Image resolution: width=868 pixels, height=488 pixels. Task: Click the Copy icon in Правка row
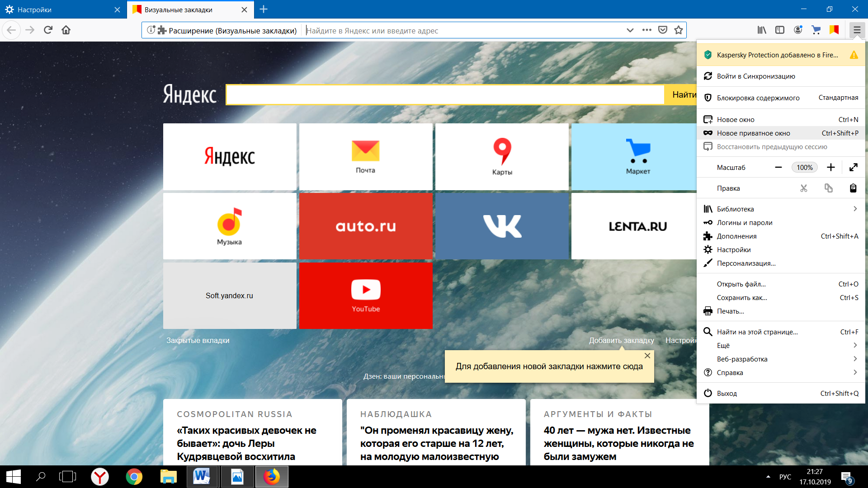click(829, 188)
